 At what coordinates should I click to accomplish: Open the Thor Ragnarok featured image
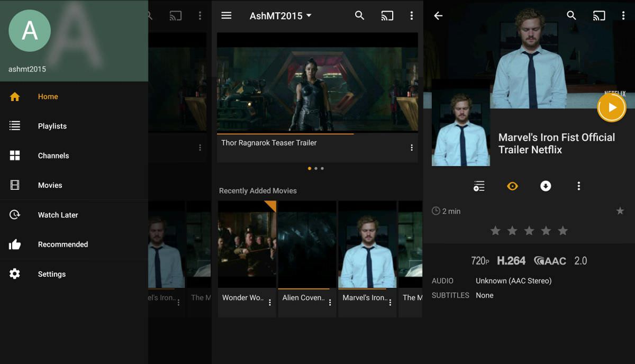317,83
